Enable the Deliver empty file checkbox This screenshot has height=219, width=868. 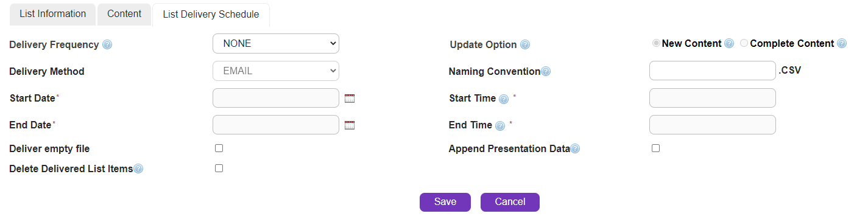[x=219, y=148]
